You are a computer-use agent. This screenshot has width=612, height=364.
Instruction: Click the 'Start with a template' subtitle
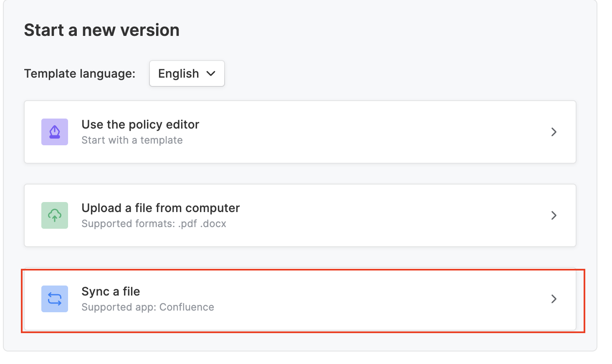(x=132, y=140)
